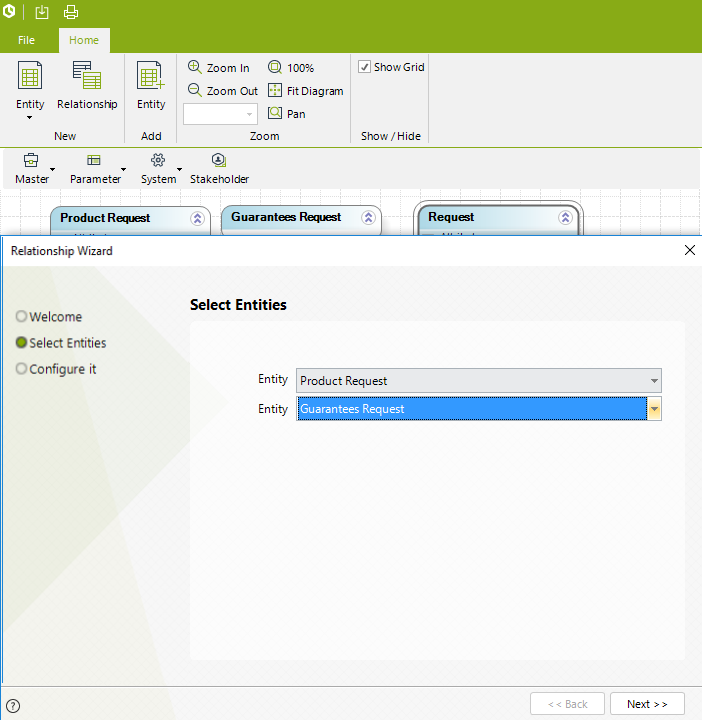Click the << Back button
Viewport: 702px width, 720px height.
pos(567,704)
